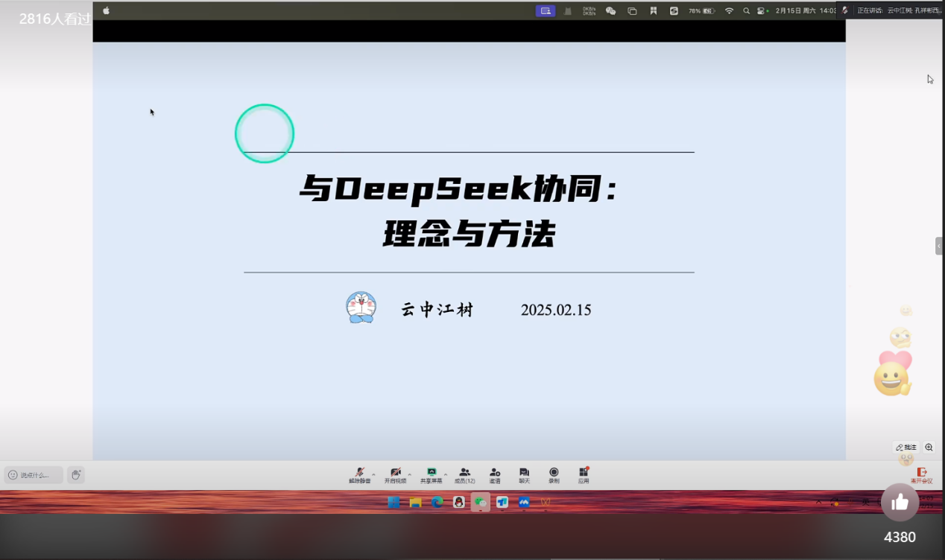Leave the meeting (离开会议)
Viewport: 945px width, 560px height.
click(x=922, y=475)
